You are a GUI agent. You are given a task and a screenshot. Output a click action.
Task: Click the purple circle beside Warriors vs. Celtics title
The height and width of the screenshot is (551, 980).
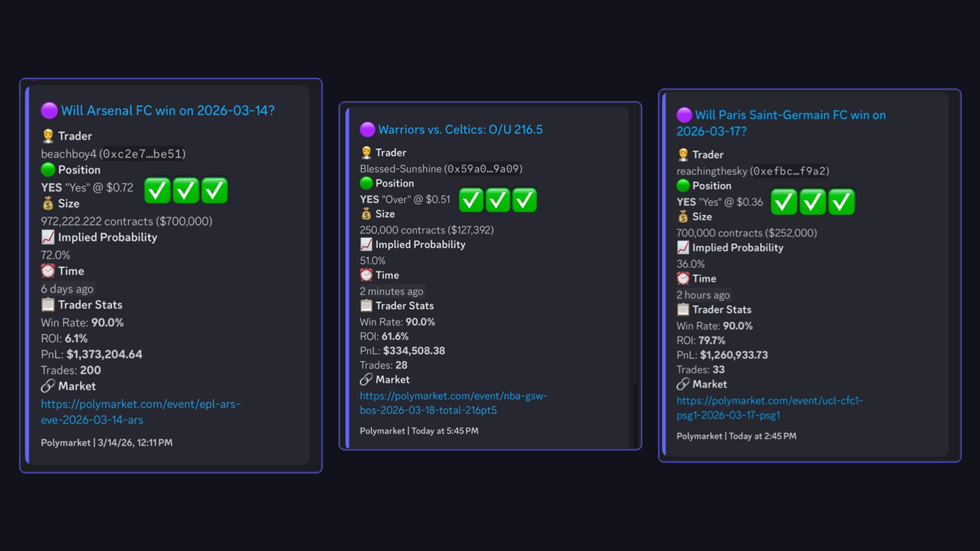click(x=367, y=129)
